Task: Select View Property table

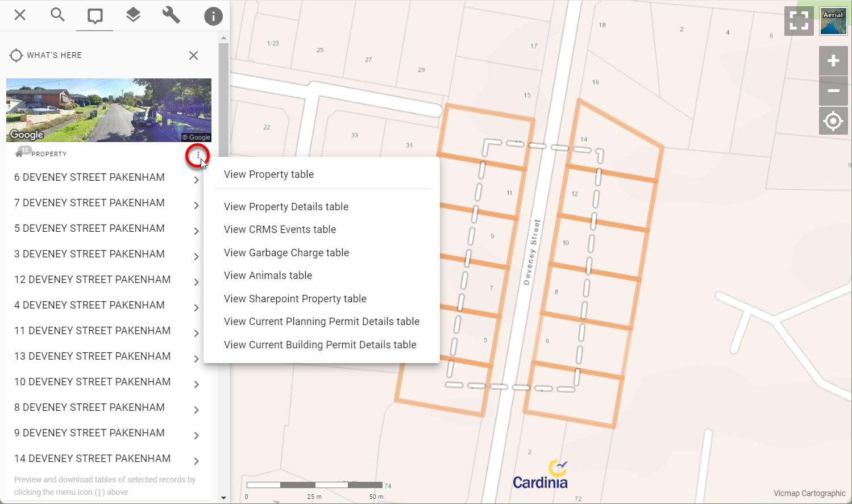Action: click(269, 174)
